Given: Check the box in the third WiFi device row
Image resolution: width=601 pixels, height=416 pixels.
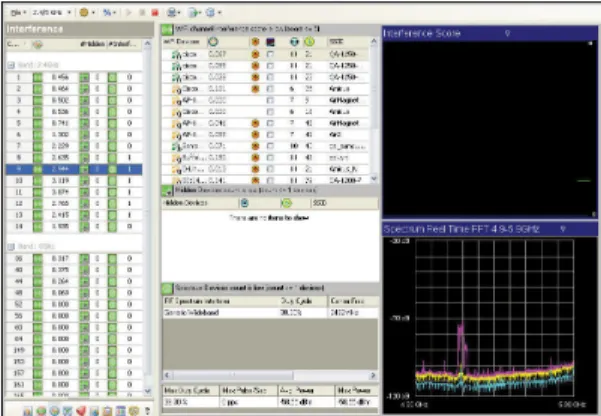Looking at the screenshot, I should pos(270,77).
